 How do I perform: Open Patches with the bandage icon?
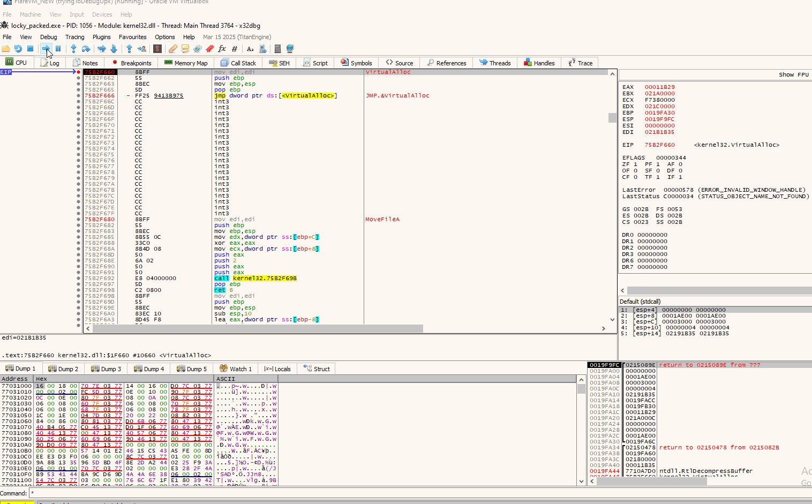173,49
